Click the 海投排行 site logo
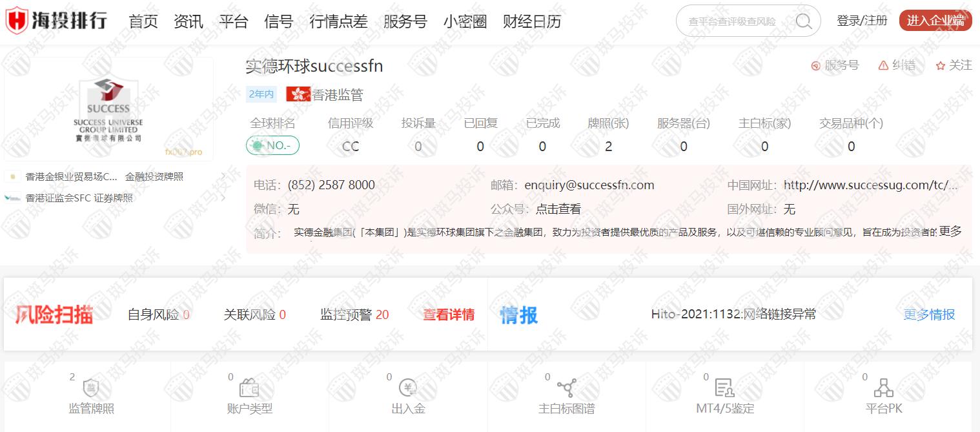The image size is (980, 432). coord(57,21)
